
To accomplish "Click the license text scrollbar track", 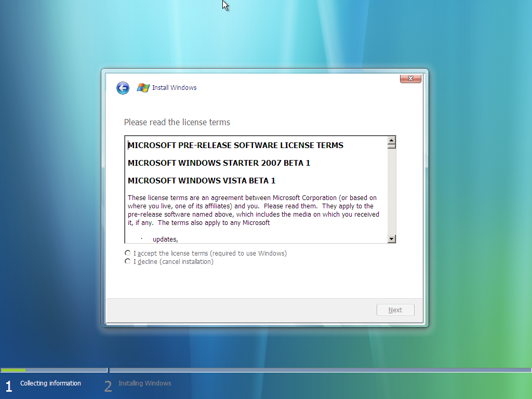I will pos(392,192).
